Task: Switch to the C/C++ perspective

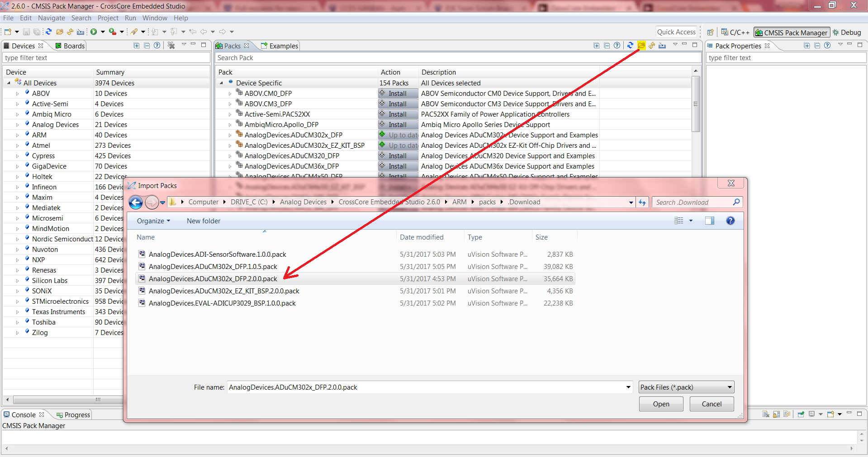Action: pyautogui.click(x=735, y=32)
